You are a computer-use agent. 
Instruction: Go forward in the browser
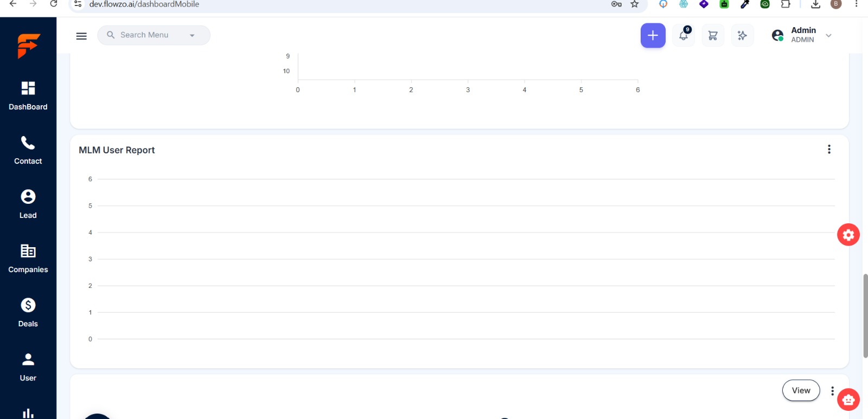[x=33, y=4]
